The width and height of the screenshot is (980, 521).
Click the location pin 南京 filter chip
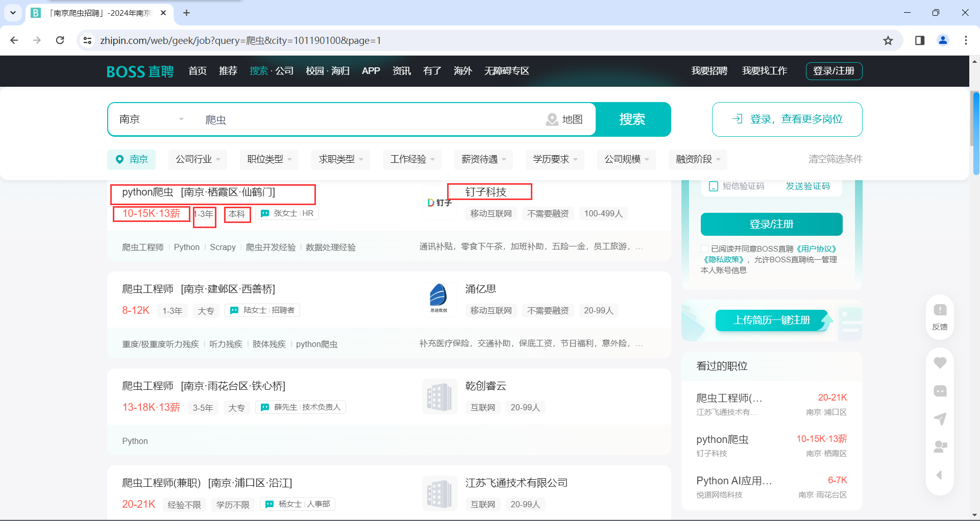pos(131,159)
